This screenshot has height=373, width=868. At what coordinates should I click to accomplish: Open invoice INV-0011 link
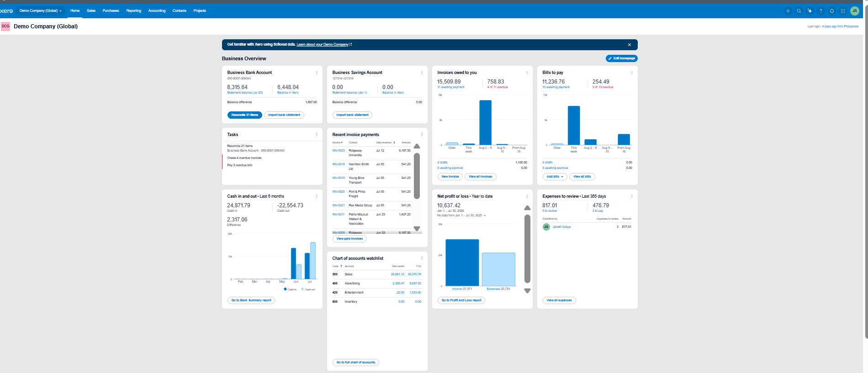339,215
